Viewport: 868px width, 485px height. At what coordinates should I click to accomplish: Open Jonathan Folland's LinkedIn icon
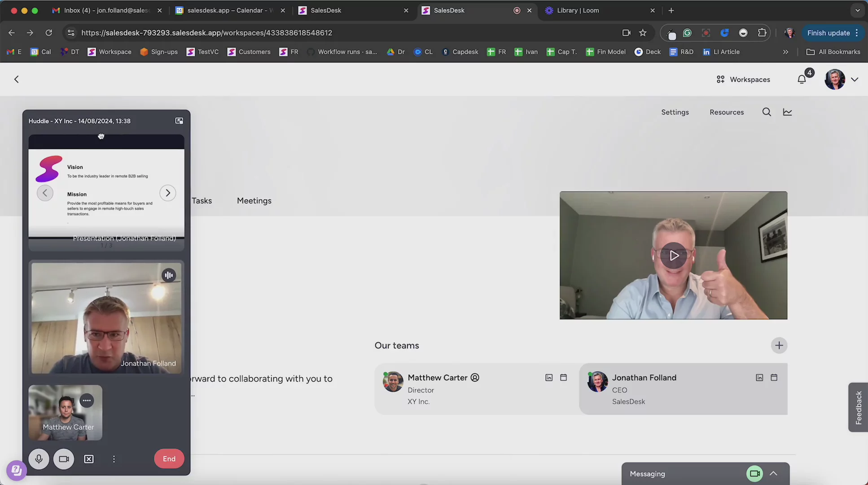click(759, 378)
